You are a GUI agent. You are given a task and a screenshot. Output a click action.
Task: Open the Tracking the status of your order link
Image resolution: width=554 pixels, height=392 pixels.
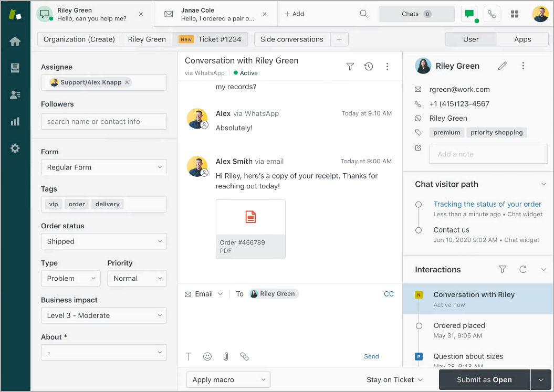[x=487, y=204]
